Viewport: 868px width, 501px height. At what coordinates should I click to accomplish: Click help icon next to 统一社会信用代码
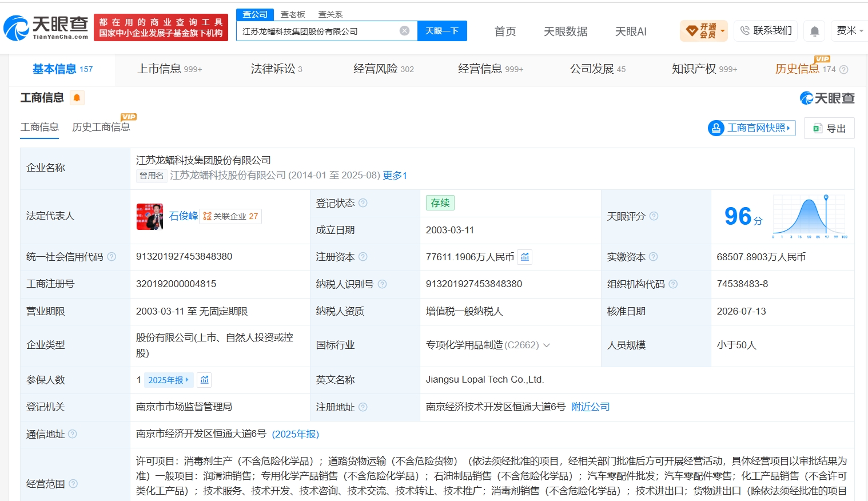point(112,257)
